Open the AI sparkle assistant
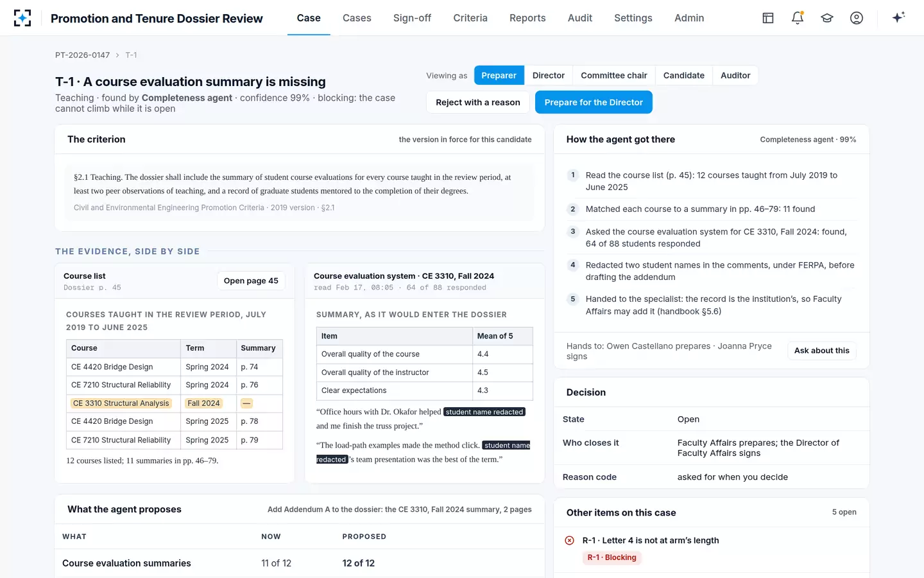 898,17
